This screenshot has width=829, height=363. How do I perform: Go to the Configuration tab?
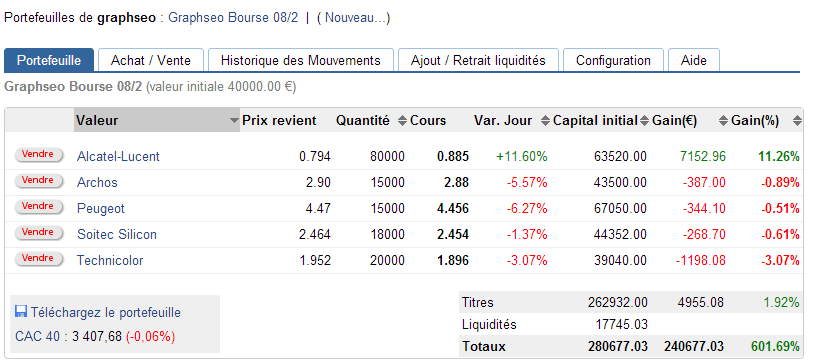tap(613, 60)
